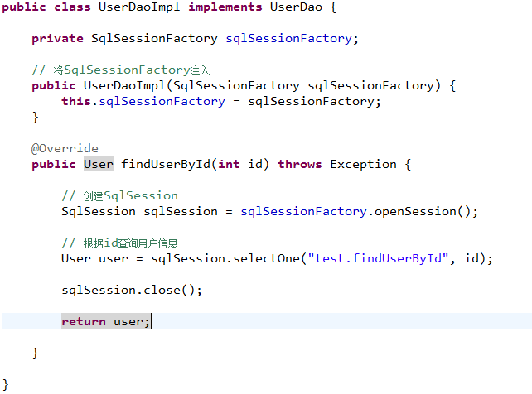Click the SqlSessionFactory type in field declaration

click(154, 39)
